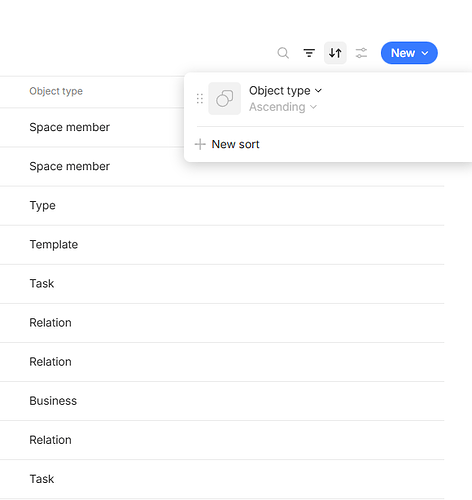The image size is (472, 500).
Task: Click the blue New button
Action: pyautogui.click(x=409, y=53)
